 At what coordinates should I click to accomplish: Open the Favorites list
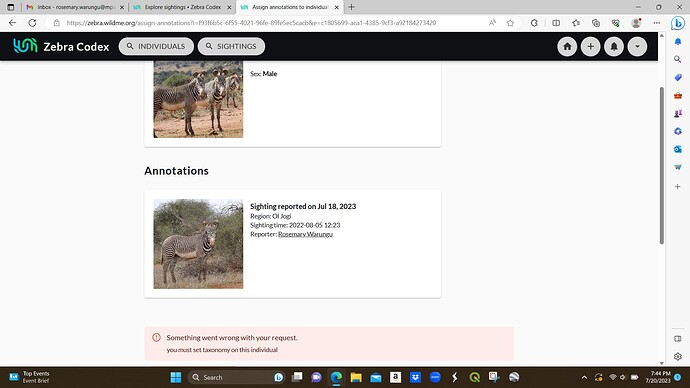click(576, 23)
